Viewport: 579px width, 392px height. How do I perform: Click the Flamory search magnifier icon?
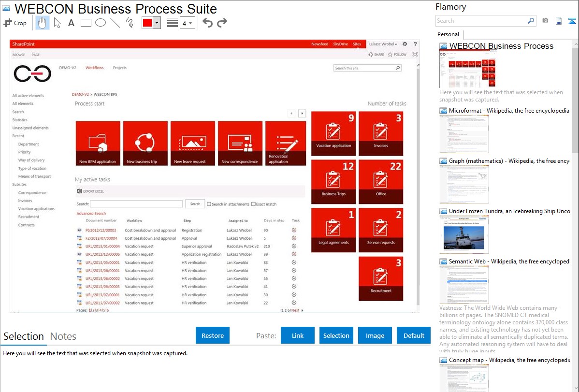tap(531, 21)
